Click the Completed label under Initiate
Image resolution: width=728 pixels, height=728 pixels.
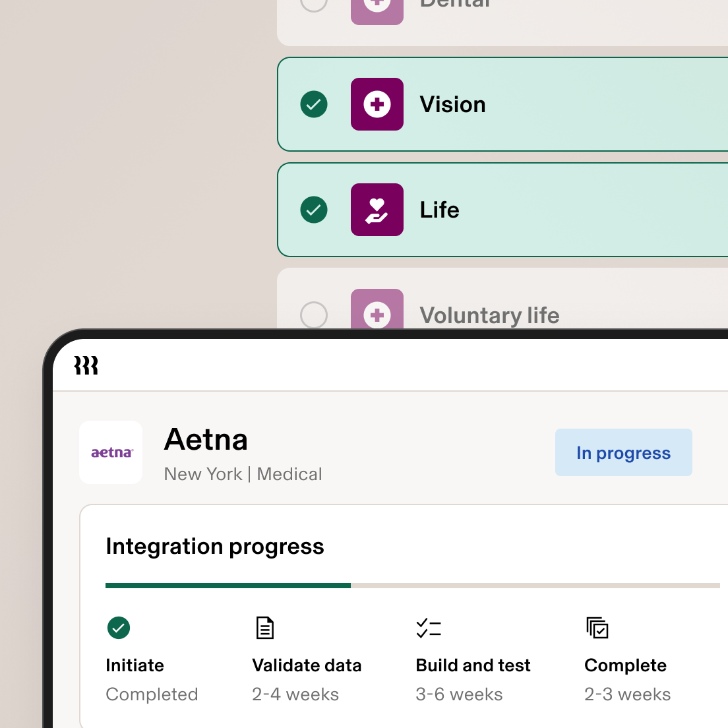[152, 694]
